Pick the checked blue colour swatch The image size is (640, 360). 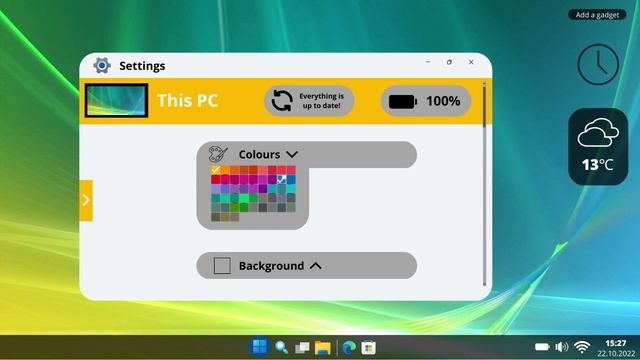pos(282,179)
